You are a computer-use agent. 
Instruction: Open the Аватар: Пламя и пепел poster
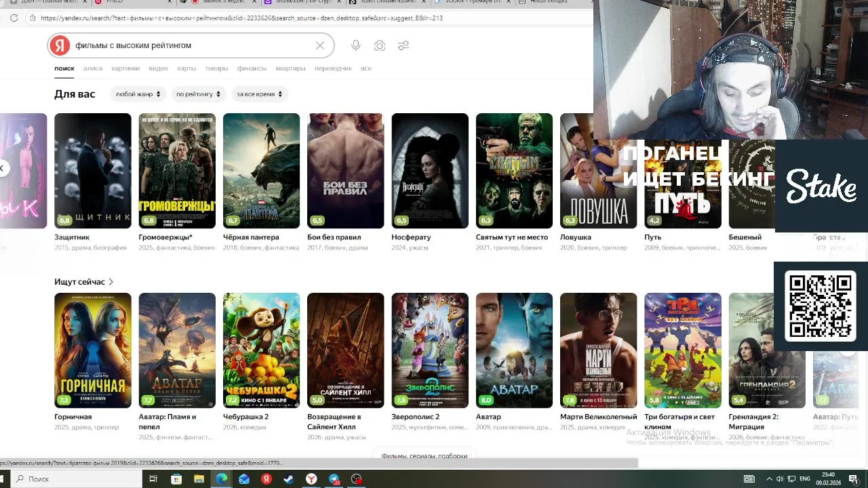click(177, 350)
